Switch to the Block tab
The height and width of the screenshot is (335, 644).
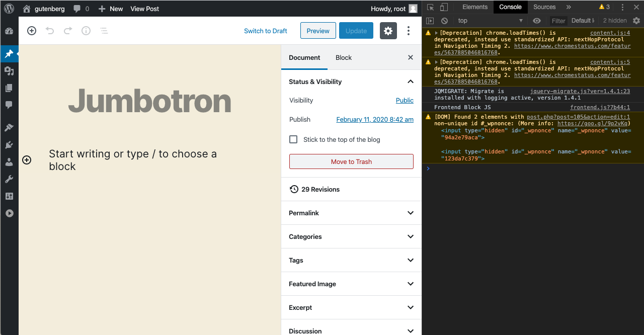pos(344,57)
